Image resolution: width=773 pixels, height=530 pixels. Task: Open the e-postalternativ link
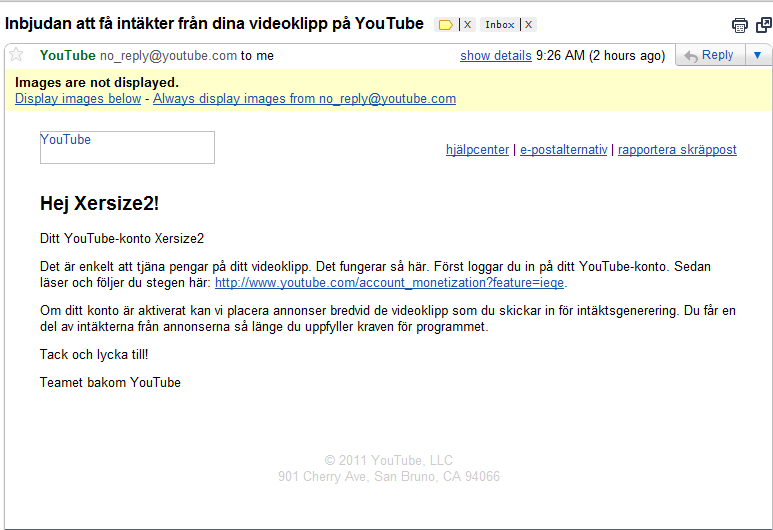point(563,149)
